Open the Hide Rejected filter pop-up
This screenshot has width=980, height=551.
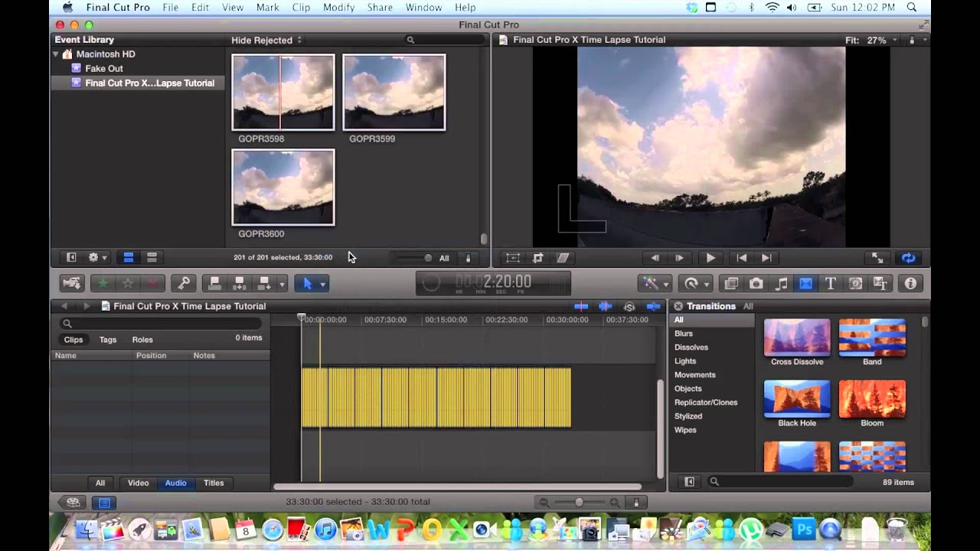(x=266, y=40)
